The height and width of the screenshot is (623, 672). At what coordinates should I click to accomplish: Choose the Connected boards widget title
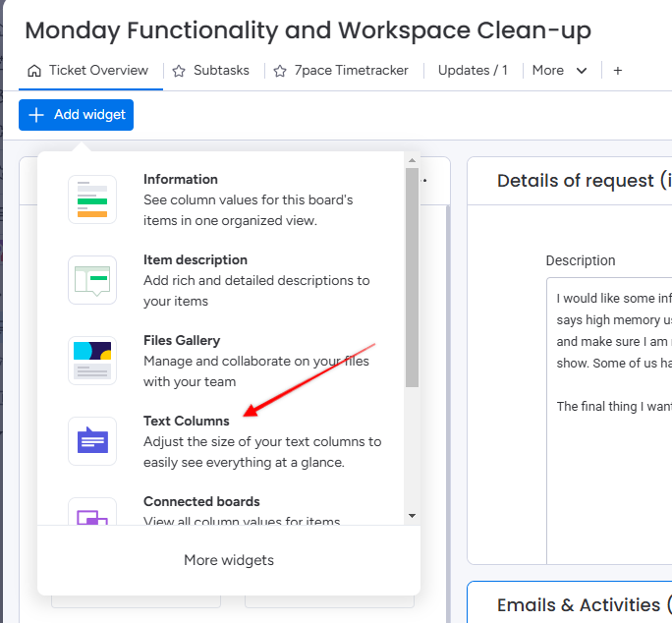pyautogui.click(x=201, y=502)
